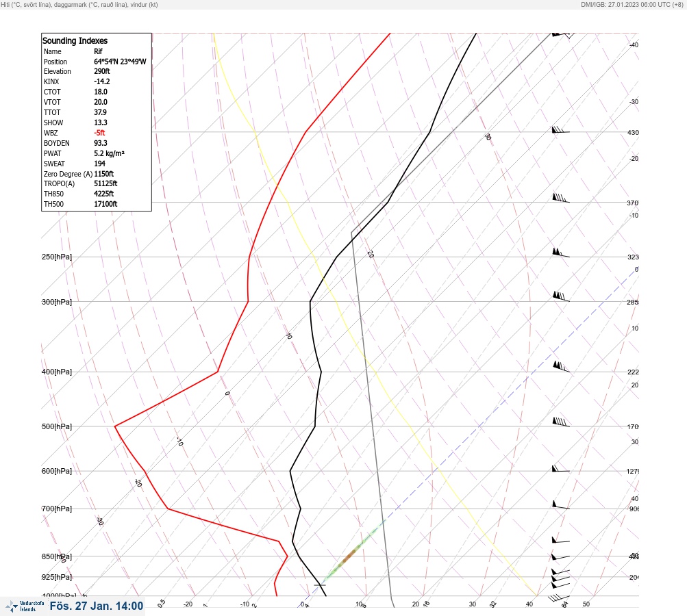The height and width of the screenshot is (616, 687).
Task: Click the BOYDEN value 93.3
Action: 101,143
